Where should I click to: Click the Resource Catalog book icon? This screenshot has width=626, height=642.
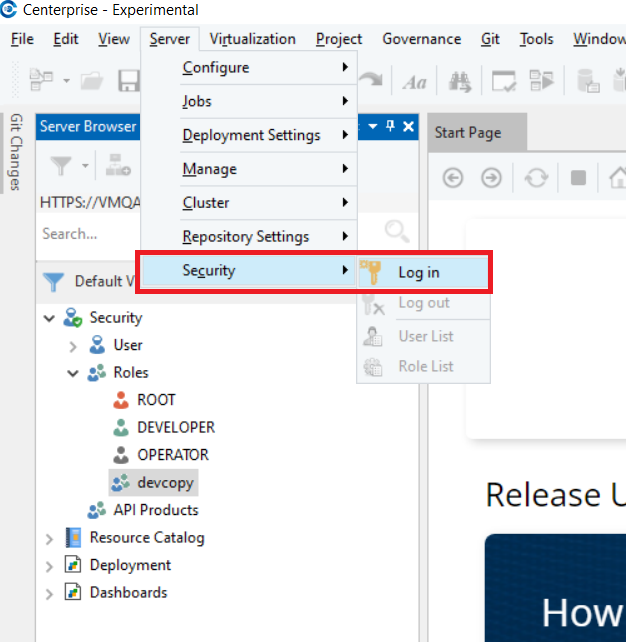74,538
